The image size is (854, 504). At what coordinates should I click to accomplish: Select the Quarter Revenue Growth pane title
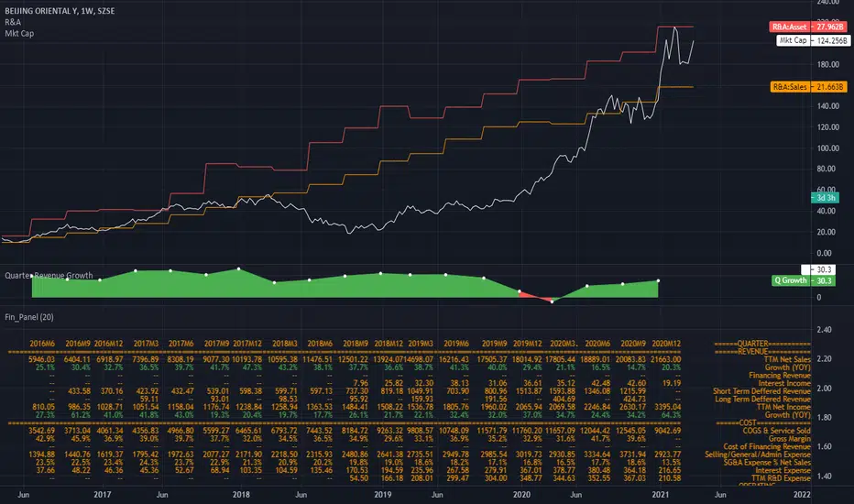(49, 275)
